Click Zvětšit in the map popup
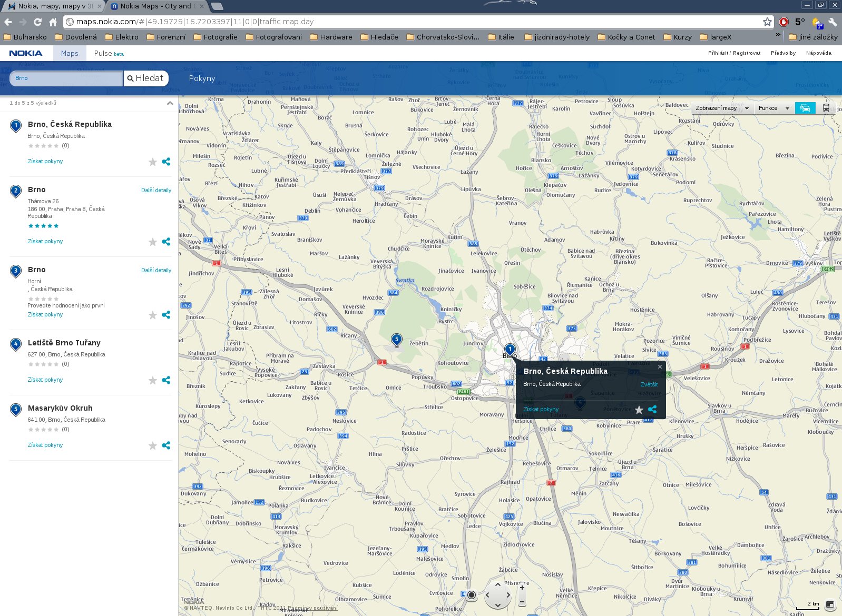Viewport: 842px width, 616px height. pos(649,384)
